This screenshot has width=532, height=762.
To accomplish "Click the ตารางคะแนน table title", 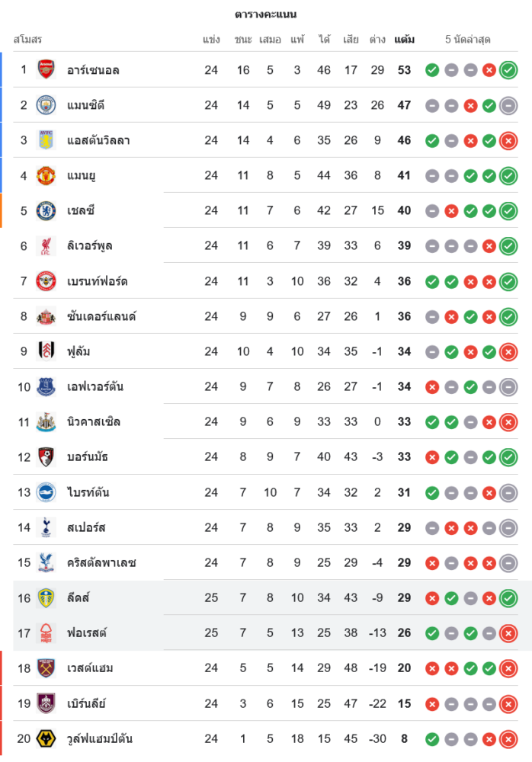I will click(266, 14).
